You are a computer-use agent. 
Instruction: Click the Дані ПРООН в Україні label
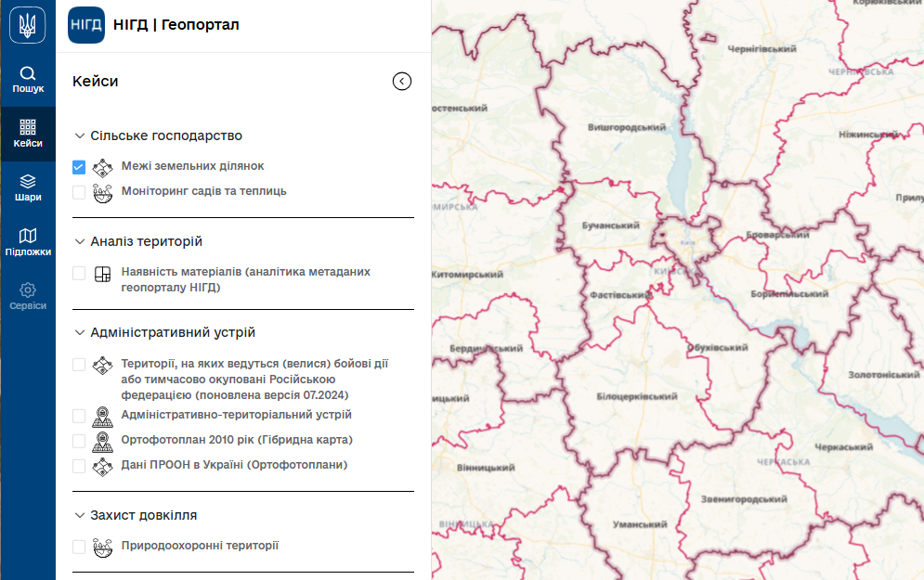(x=234, y=465)
